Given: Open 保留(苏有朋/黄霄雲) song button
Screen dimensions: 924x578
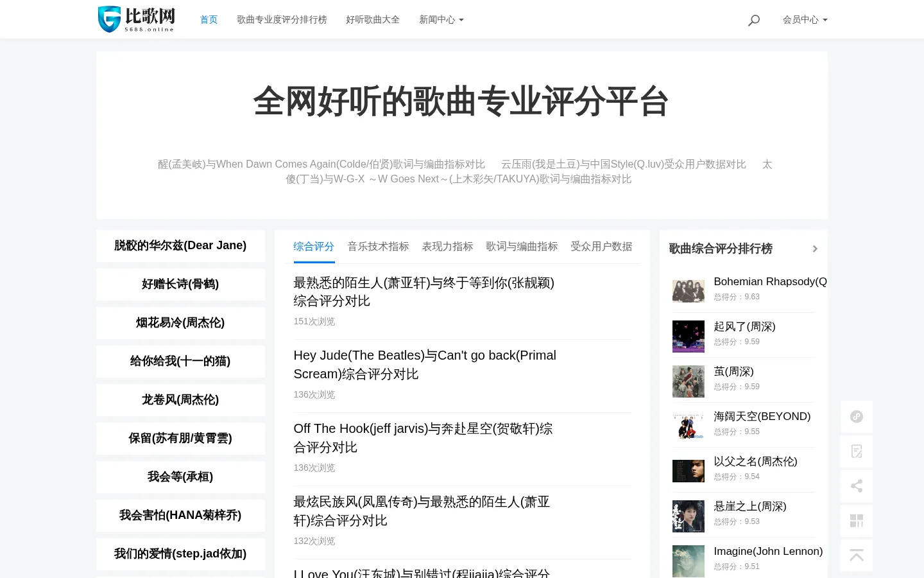Looking at the screenshot, I should [x=180, y=439].
